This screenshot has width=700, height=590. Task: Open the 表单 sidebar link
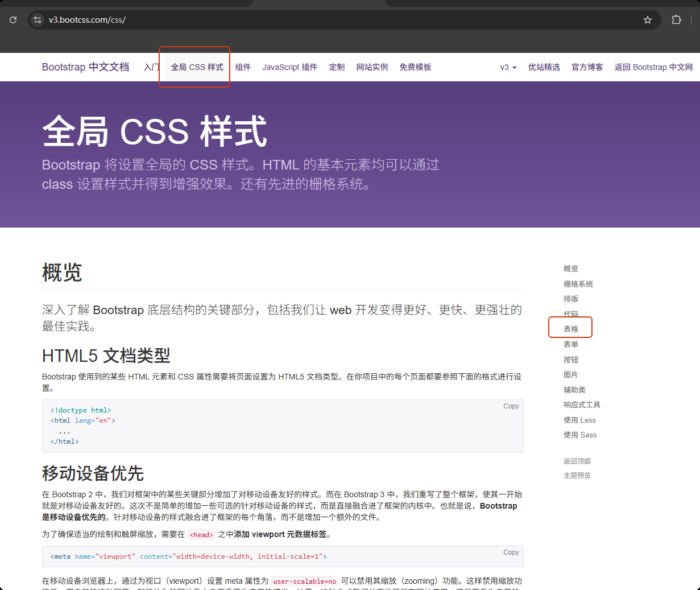click(571, 344)
